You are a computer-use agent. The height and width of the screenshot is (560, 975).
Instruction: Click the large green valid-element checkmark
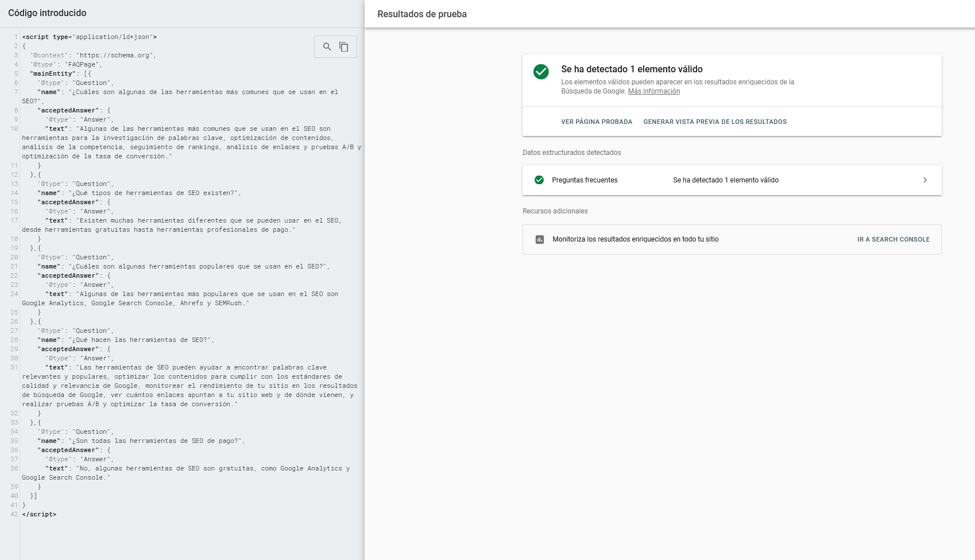pos(541,72)
